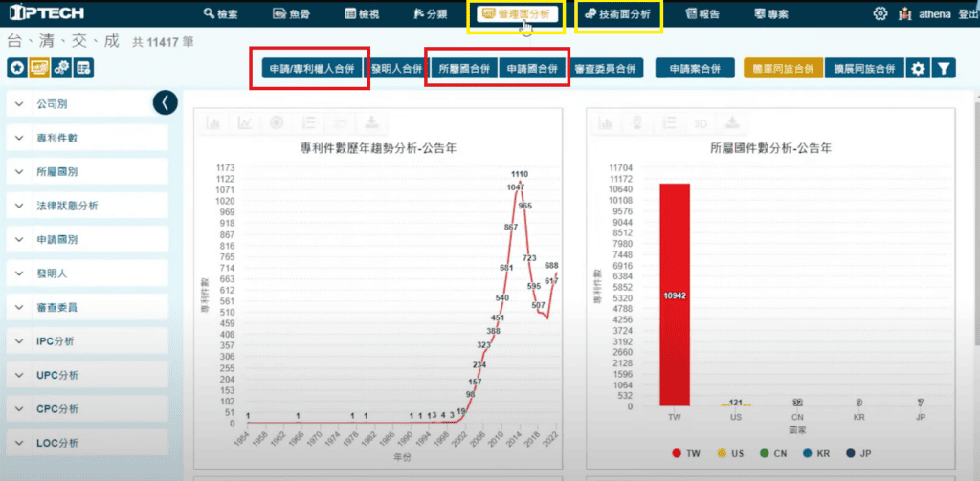The height and width of the screenshot is (481, 980).
Task: Toggle 簡單同族合併 merge option
Action: coord(782,69)
